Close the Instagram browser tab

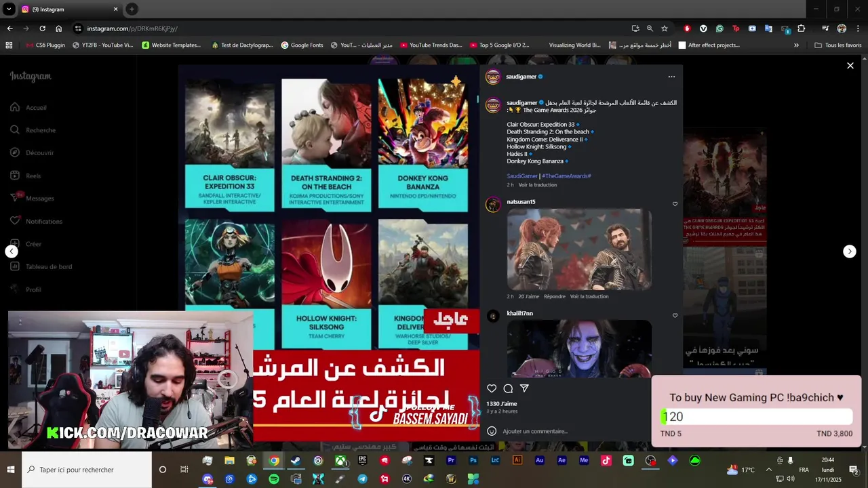coord(115,9)
